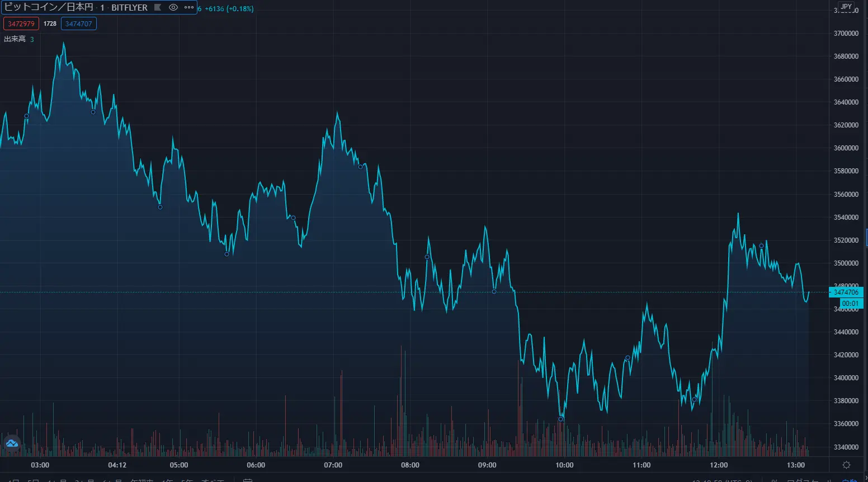Viewport: 868px width, 482px height.
Task: Click the circle marker on the 07:00 peak decline
Action: [x=360, y=167]
